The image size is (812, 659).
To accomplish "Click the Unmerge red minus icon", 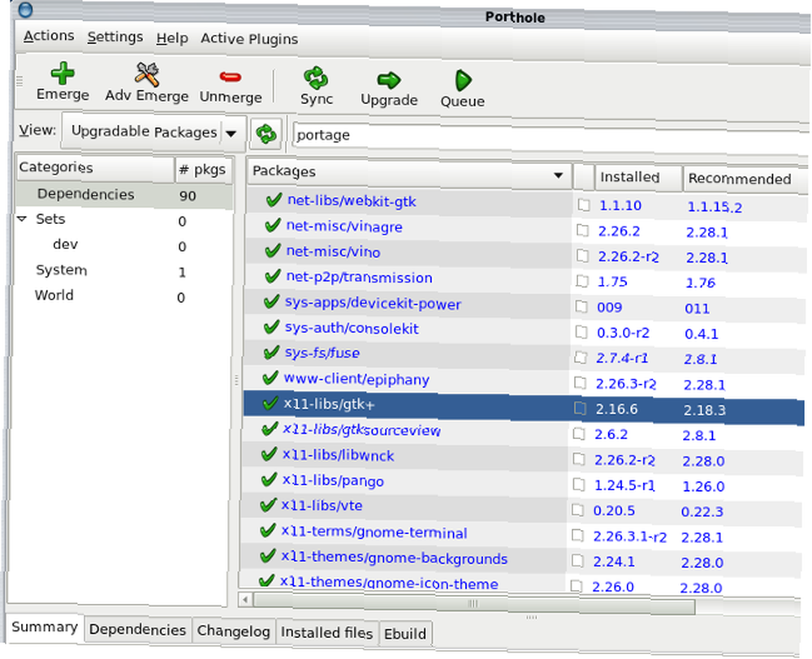I will (231, 77).
